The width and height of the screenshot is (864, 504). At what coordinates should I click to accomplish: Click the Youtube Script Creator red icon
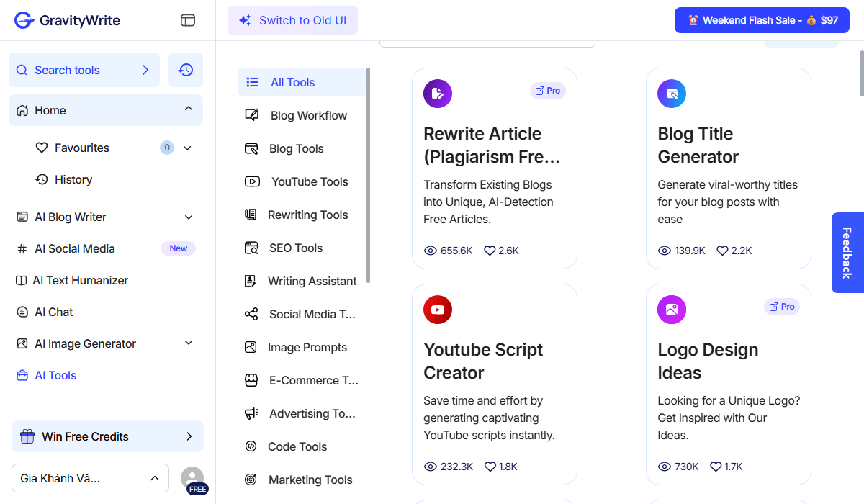[x=438, y=310]
